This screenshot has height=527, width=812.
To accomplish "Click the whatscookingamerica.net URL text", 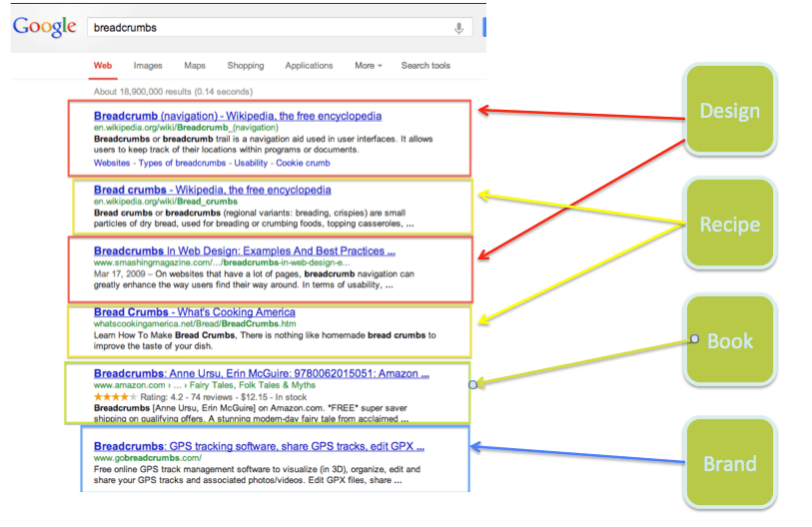I will coord(195,323).
